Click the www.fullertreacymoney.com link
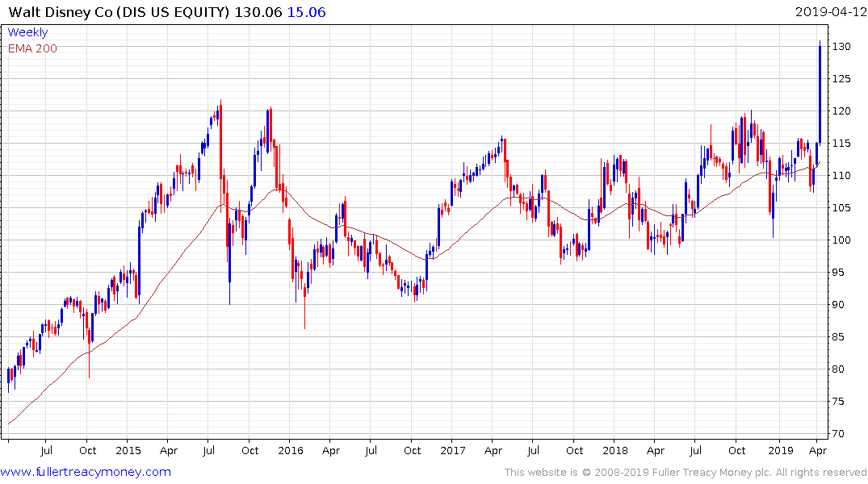 click(x=86, y=472)
